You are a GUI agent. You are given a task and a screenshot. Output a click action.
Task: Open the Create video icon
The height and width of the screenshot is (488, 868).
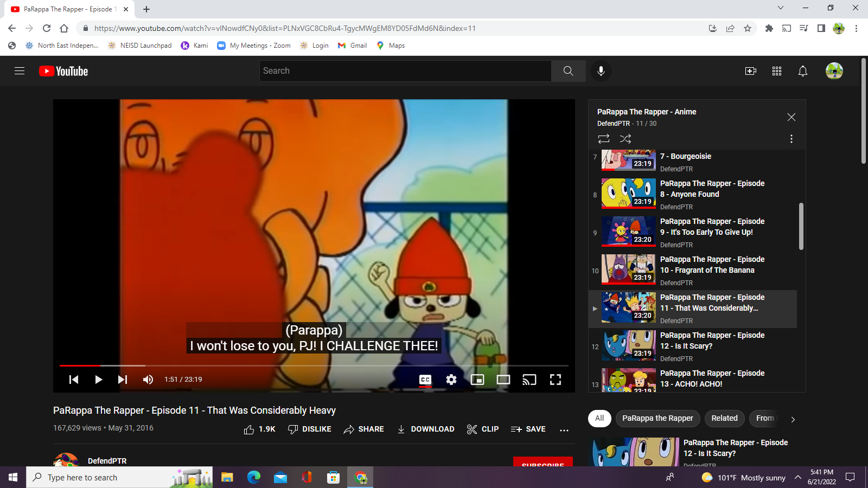coord(751,71)
